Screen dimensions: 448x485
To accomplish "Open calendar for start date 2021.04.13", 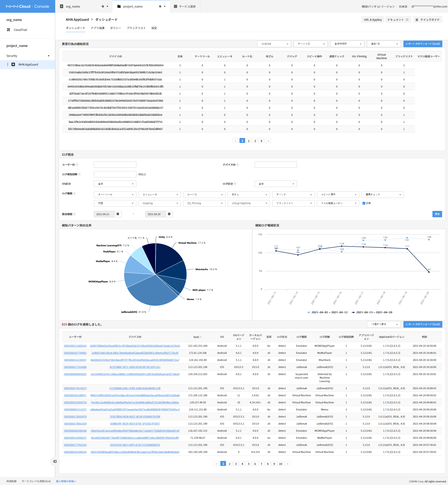I will click(x=118, y=214).
